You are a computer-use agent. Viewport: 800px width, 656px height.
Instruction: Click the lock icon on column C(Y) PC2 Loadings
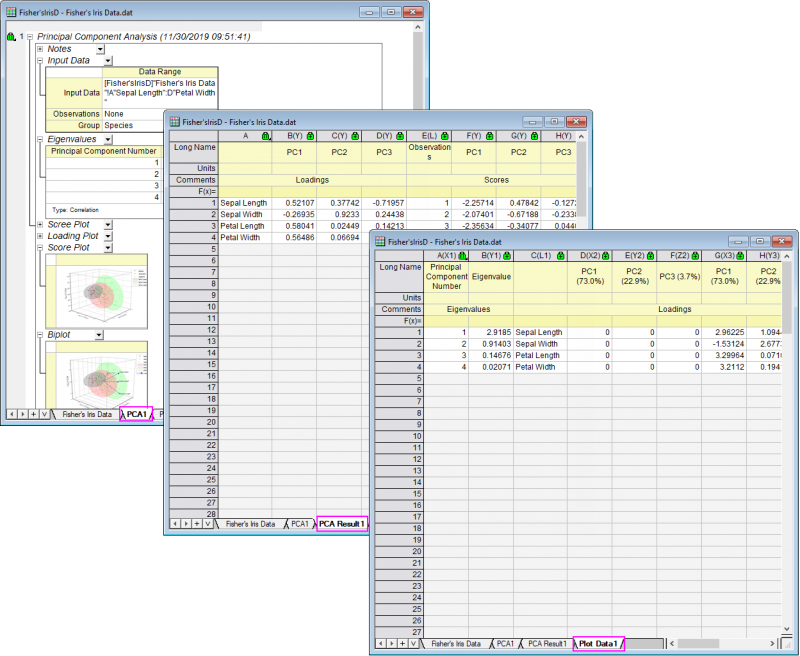coord(355,135)
